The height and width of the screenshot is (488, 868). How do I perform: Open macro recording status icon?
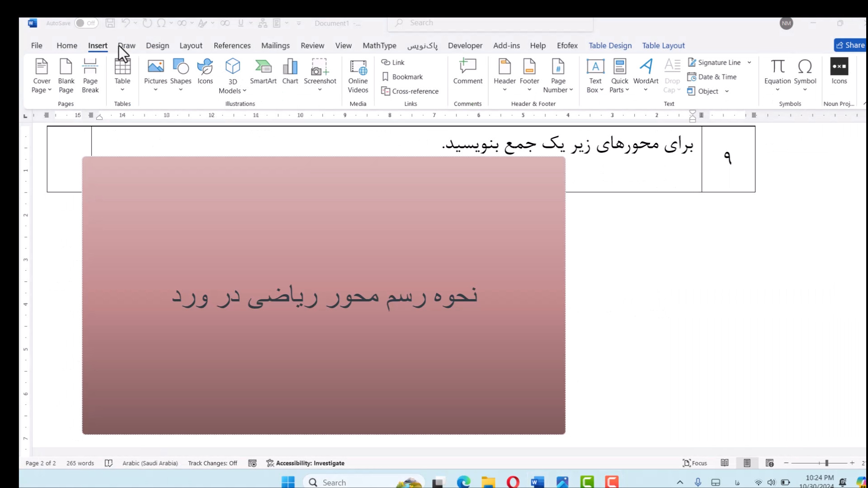252,463
